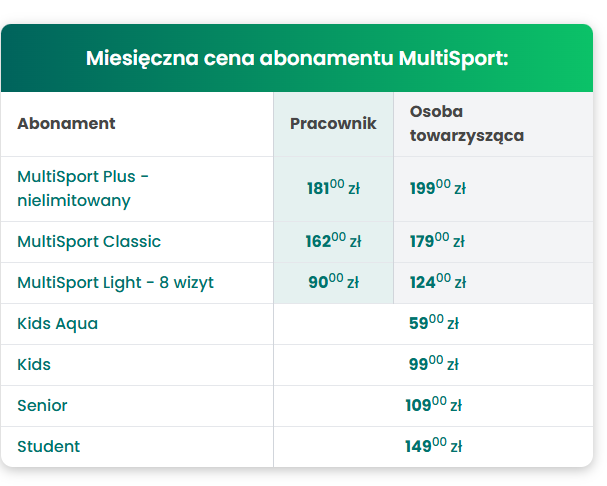
Task: Click the Kids subscription label
Action: click(x=34, y=365)
